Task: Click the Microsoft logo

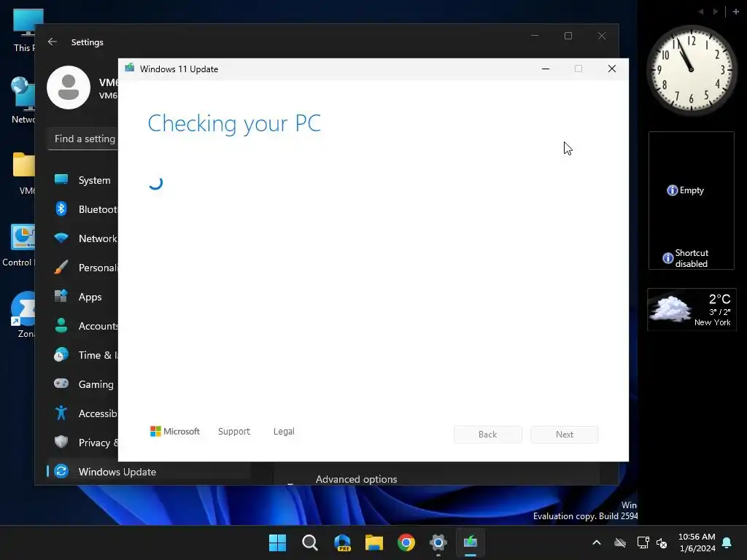Action: 175,432
